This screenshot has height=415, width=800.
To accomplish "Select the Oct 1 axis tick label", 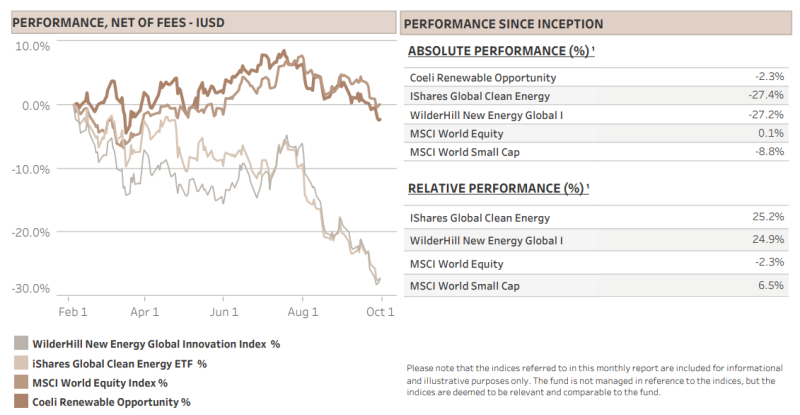I will click(x=380, y=312).
